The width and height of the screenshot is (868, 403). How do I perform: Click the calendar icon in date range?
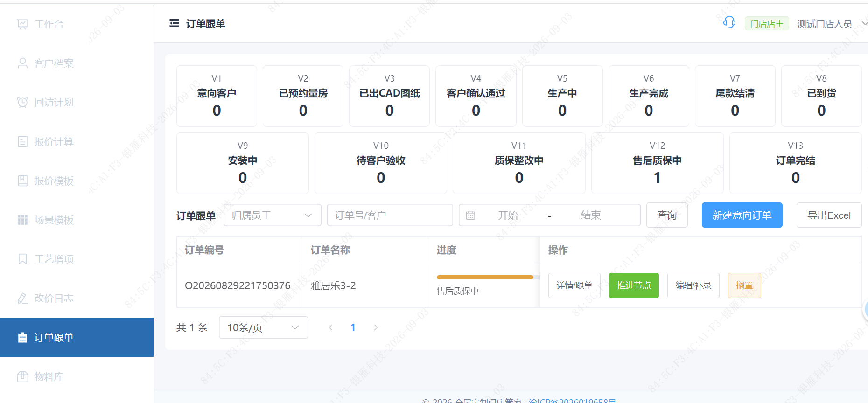click(x=470, y=215)
